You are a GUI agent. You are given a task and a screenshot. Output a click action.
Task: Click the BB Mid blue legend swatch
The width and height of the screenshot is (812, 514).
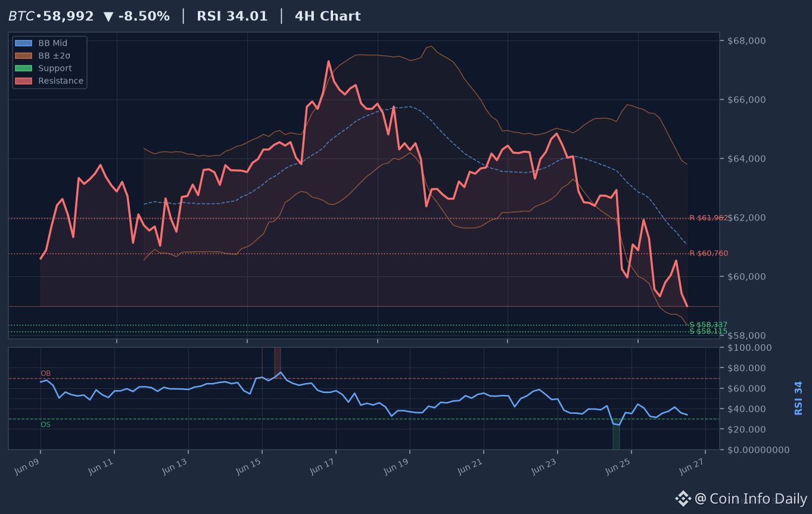point(24,43)
